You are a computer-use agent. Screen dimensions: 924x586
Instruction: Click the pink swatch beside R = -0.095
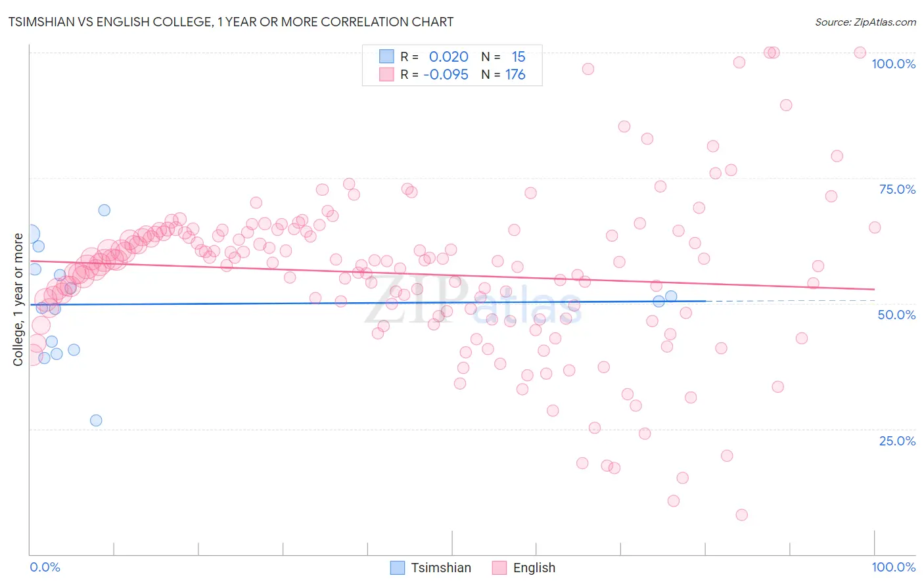point(386,74)
